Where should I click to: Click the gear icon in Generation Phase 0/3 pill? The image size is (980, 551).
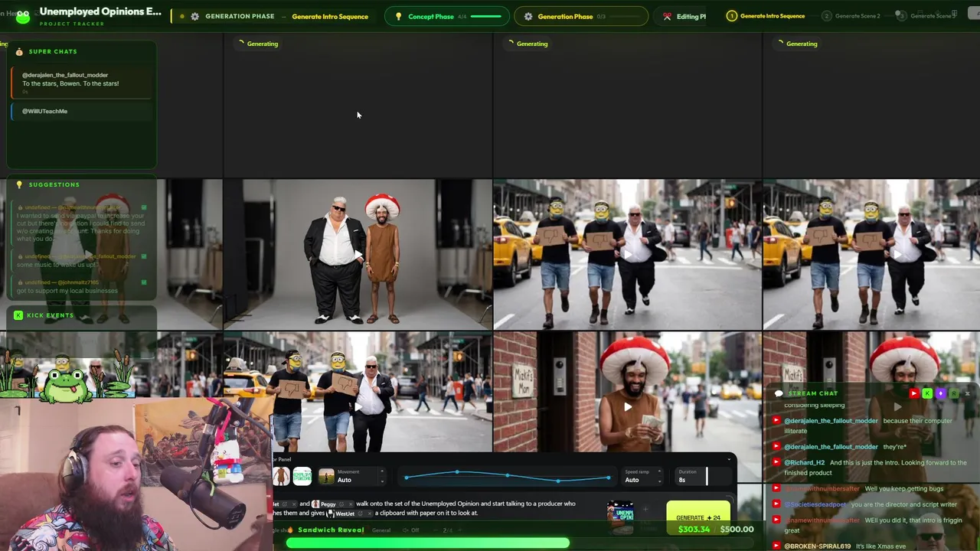[x=528, y=16]
